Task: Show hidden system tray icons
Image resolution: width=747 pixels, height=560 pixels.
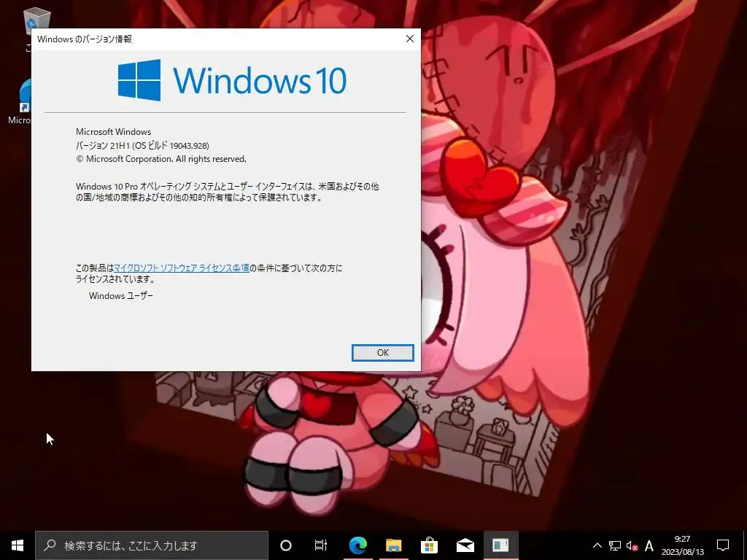Action: pos(597,545)
